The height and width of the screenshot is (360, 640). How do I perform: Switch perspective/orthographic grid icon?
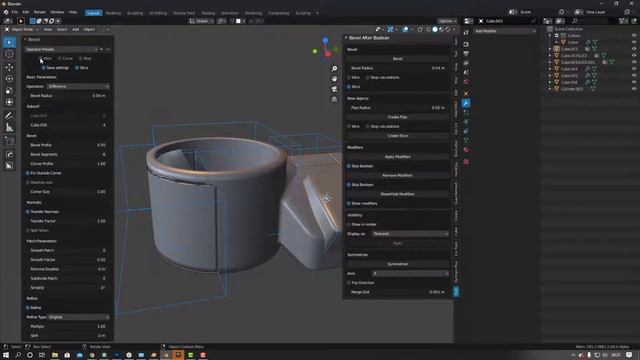coord(334,99)
